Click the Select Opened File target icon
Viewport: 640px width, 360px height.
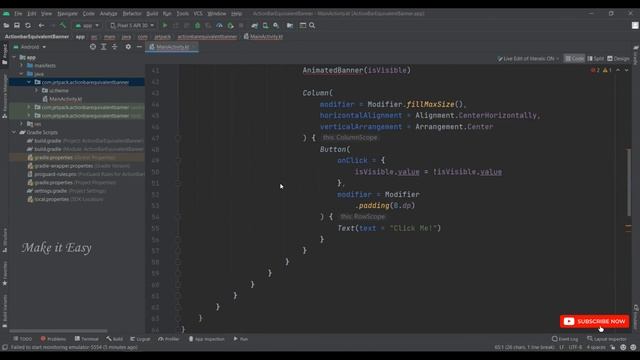(x=93, y=47)
